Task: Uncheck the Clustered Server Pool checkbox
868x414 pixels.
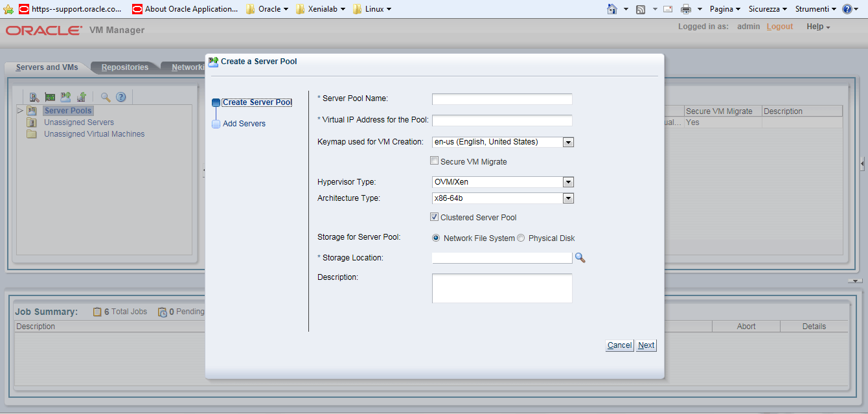Action: click(435, 217)
